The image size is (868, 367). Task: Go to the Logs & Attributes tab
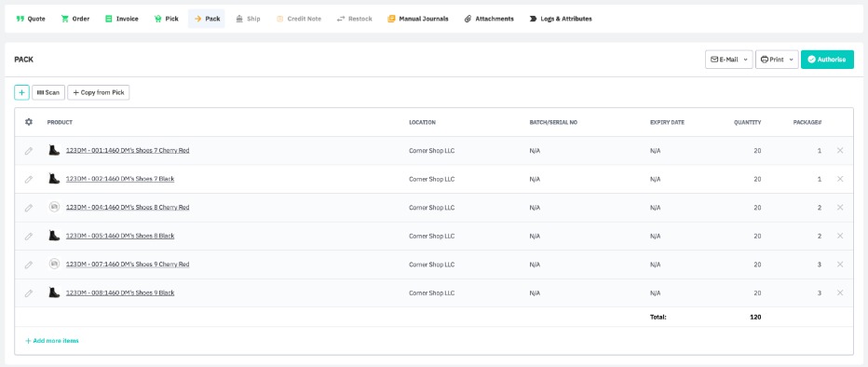[561, 19]
